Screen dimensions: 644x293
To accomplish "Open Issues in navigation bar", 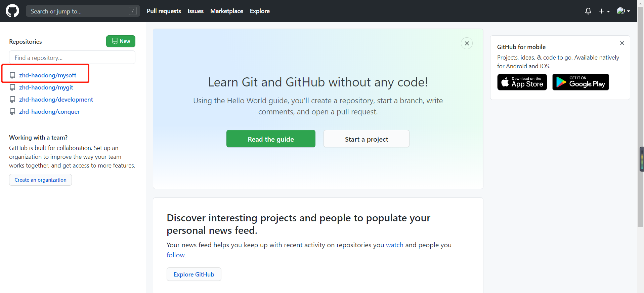I will point(196,11).
